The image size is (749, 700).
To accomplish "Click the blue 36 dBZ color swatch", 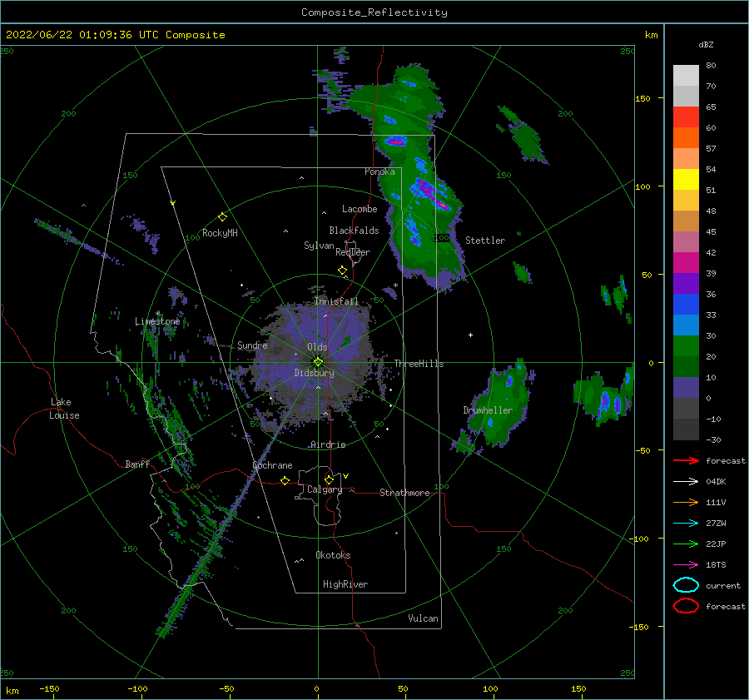I will pyautogui.click(x=686, y=304).
